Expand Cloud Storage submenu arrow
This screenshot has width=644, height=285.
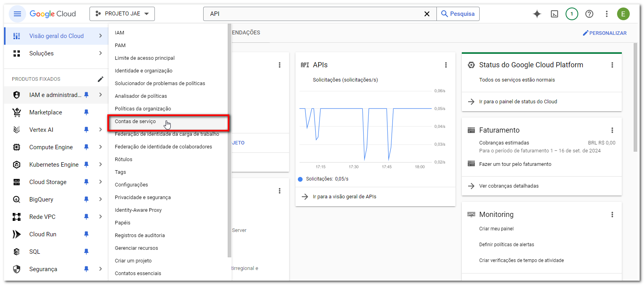101,182
